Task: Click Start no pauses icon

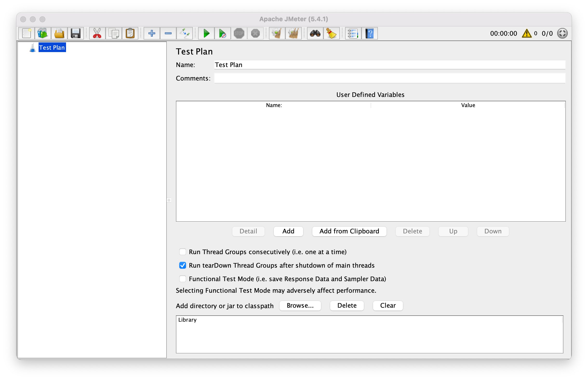Action: point(222,33)
